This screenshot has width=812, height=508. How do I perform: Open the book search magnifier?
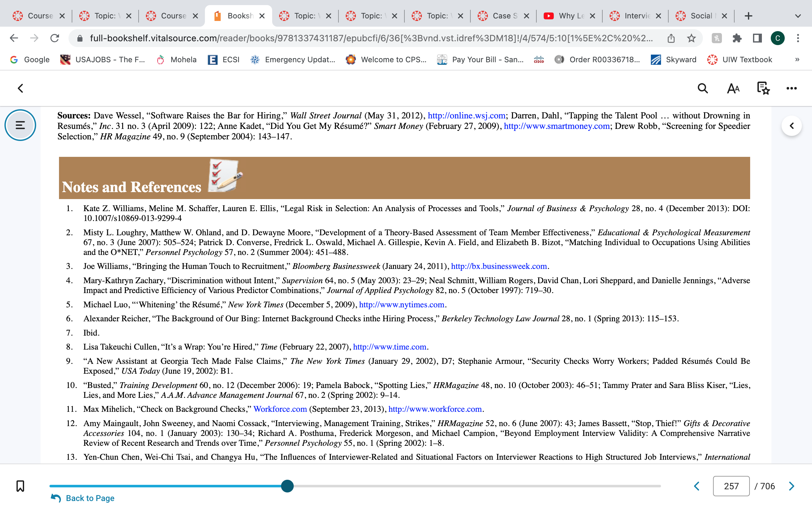tap(703, 88)
